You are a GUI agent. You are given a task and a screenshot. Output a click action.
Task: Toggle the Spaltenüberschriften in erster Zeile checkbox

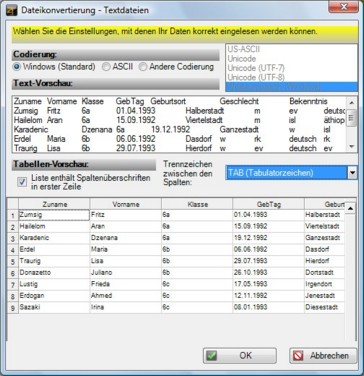click(22, 182)
